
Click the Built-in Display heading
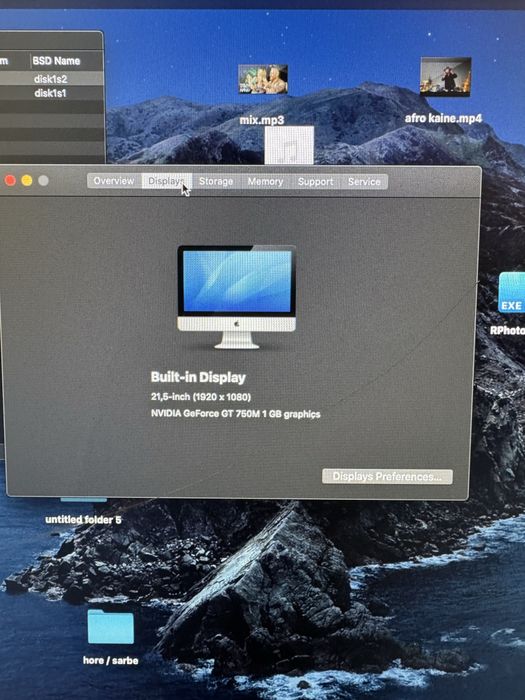(198, 377)
